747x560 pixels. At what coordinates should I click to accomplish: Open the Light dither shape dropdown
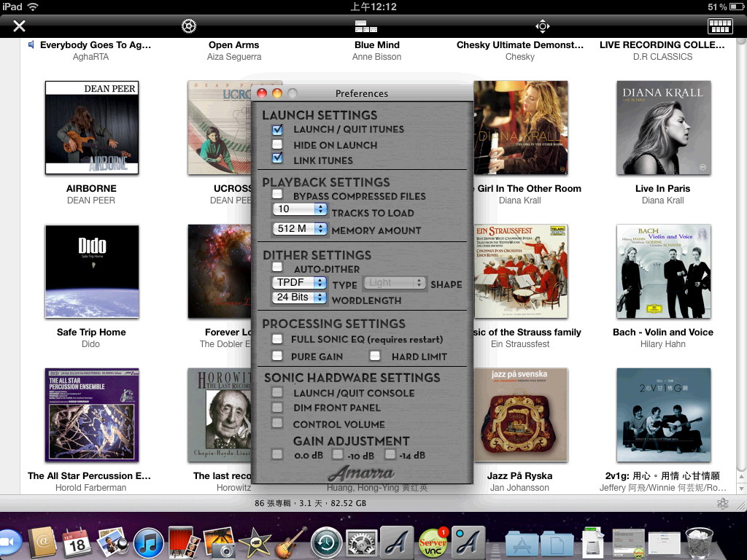394,282
